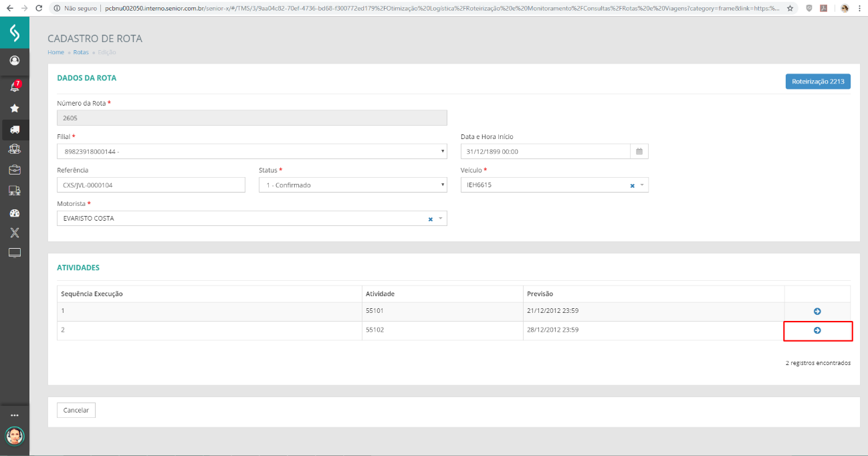Click the Referência field CXS/JVL-0000104
Viewport: 868px width, 456px height.
[x=151, y=185]
